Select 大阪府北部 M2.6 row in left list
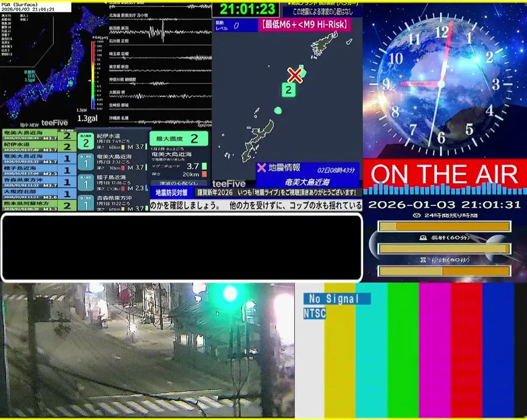527x420 pixels. (x=39, y=194)
